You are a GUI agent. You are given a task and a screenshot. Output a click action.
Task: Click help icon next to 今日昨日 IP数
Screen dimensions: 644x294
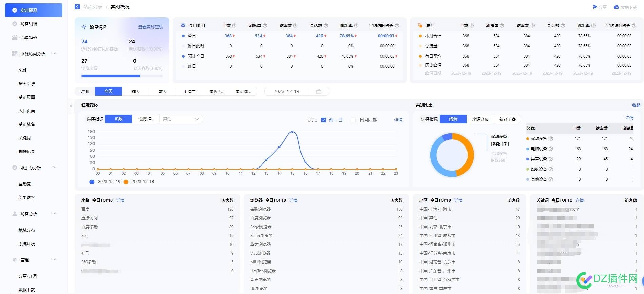tap(234, 26)
